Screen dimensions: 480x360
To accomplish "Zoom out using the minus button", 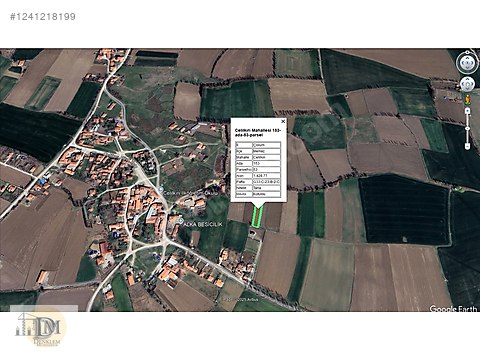I will [467, 146].
